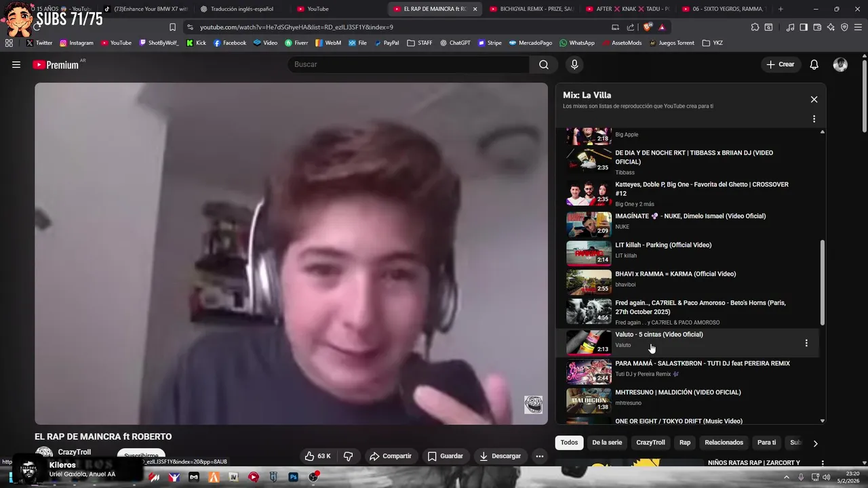Select the De la serie chip
868x488 pixels.
(607, 443)
